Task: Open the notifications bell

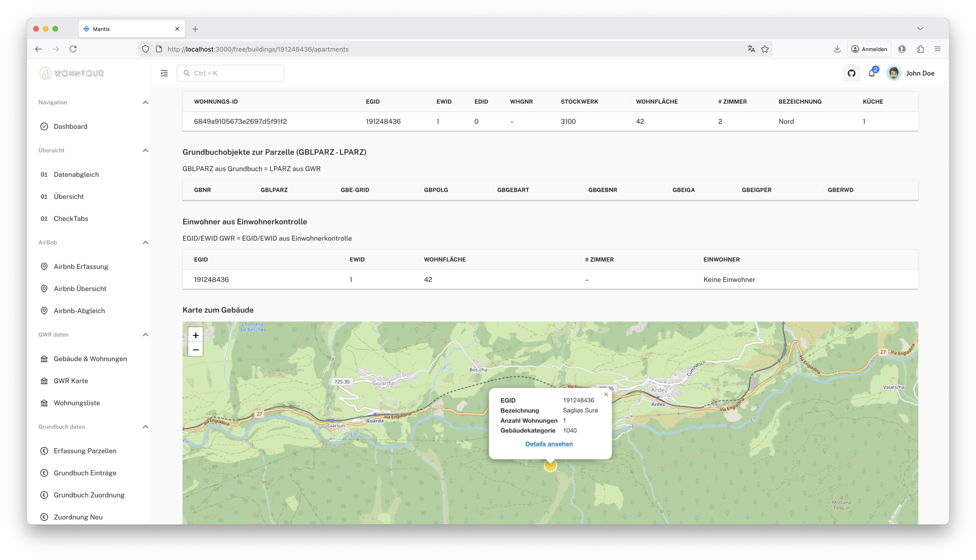Action: coord(872,73)
